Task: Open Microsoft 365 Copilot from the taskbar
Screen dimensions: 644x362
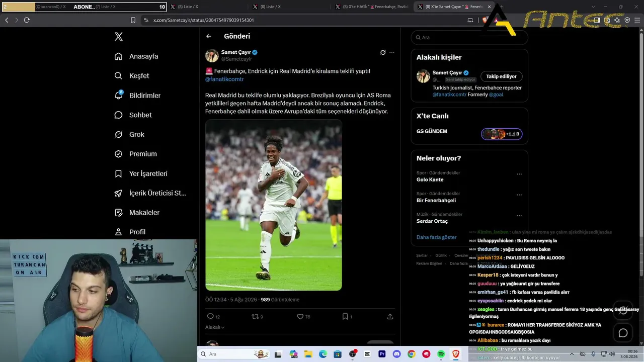Action: click(x=293, y=354)
